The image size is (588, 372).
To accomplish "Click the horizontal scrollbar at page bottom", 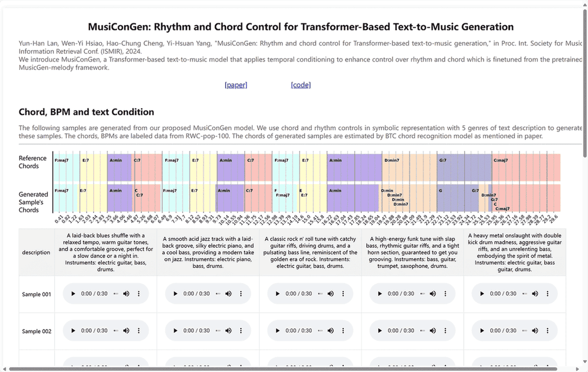I will pos(283,369).
